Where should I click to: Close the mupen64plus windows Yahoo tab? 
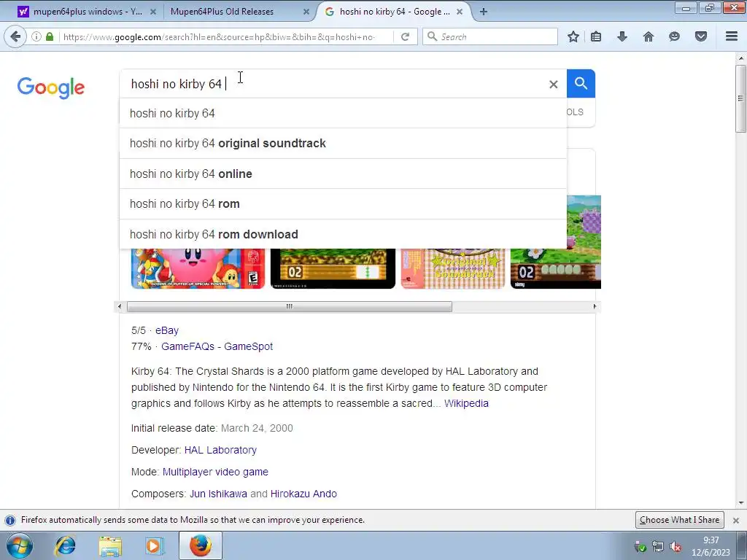[x=153, y=12]
